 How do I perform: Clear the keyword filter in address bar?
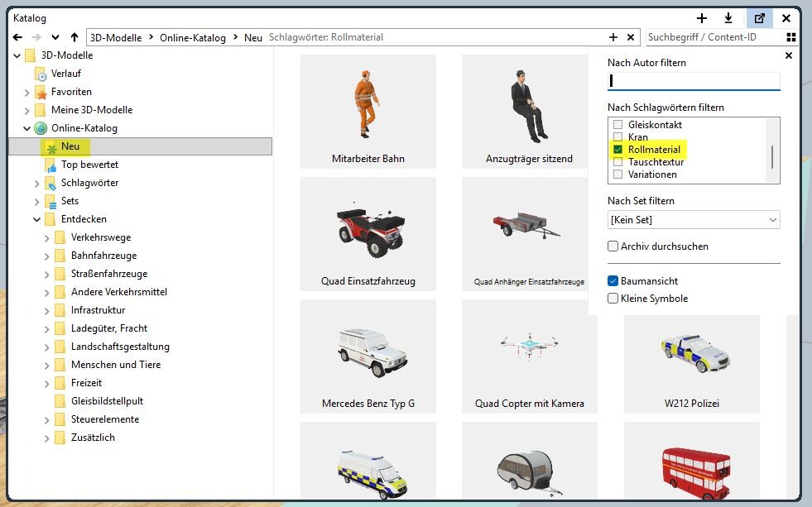point(631,37)
